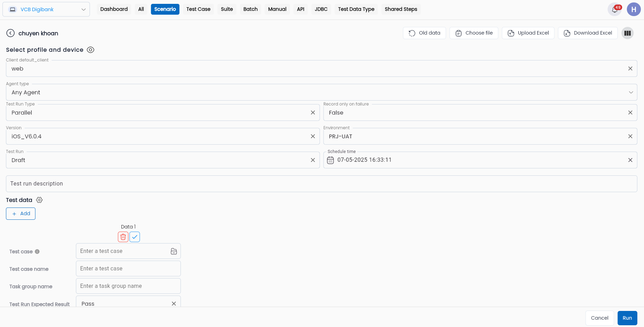Open Test data settings gear
This screenshot has height=327, width=644.
[39, 200]
